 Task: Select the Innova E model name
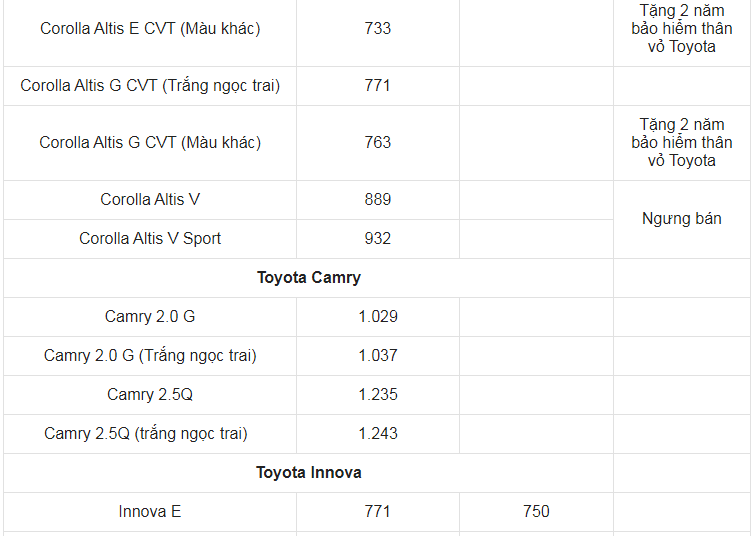click(x=150, y=511)
